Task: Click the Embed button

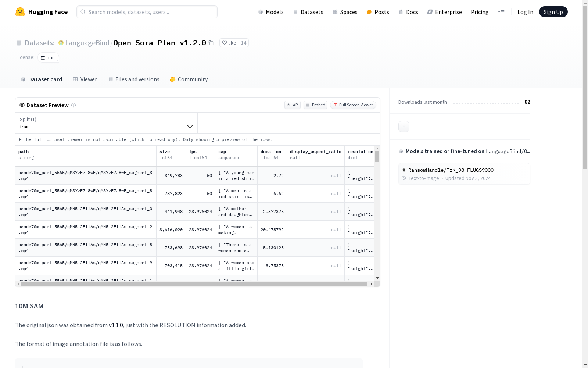Action: point(315,105)
